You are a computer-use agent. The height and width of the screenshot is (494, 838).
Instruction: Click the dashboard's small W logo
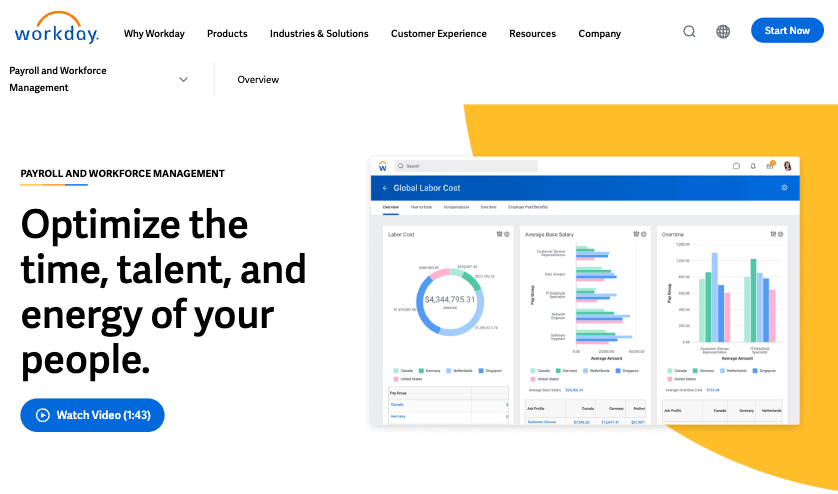pyautogui.click(x=383, y=166)
